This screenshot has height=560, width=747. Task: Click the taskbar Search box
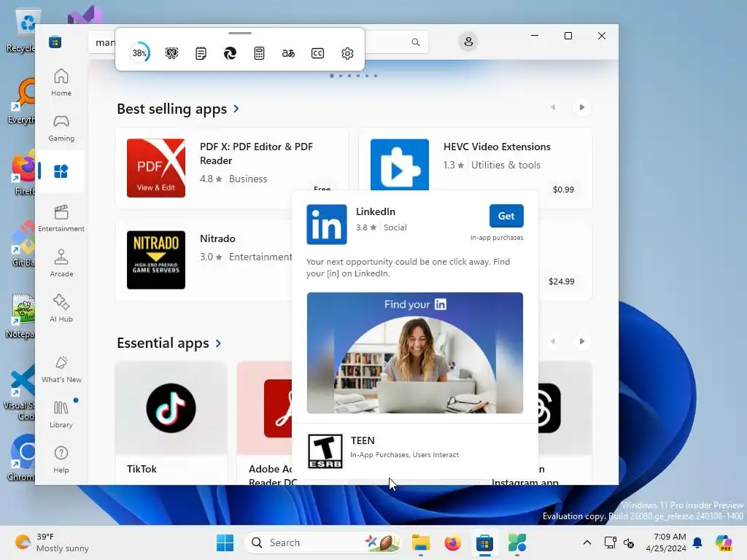[322, 542]
